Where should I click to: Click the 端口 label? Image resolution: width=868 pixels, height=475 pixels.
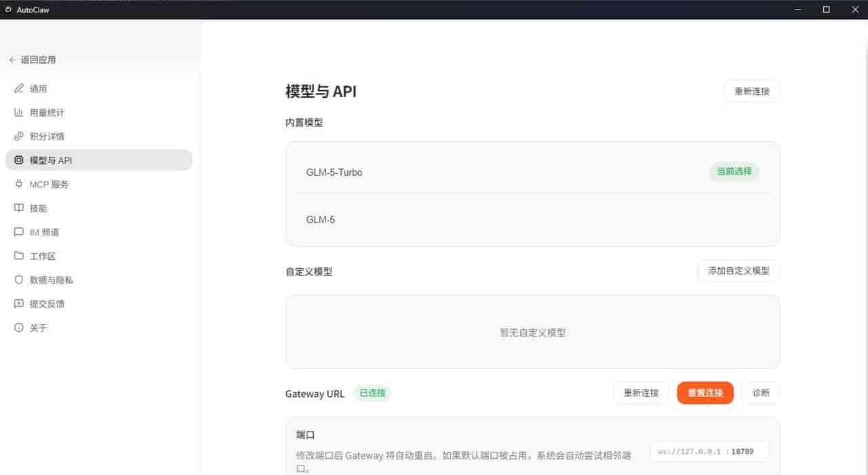coord(306,435)
